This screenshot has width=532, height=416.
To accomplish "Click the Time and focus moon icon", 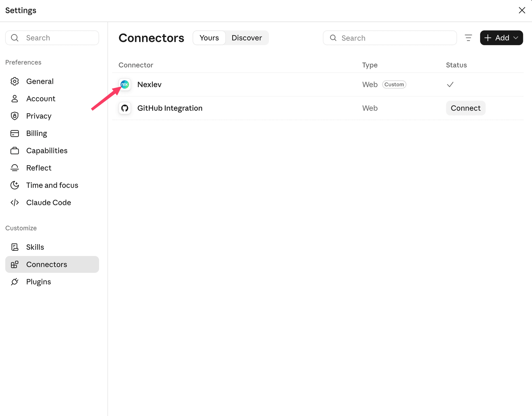I will tap(15, 185).
